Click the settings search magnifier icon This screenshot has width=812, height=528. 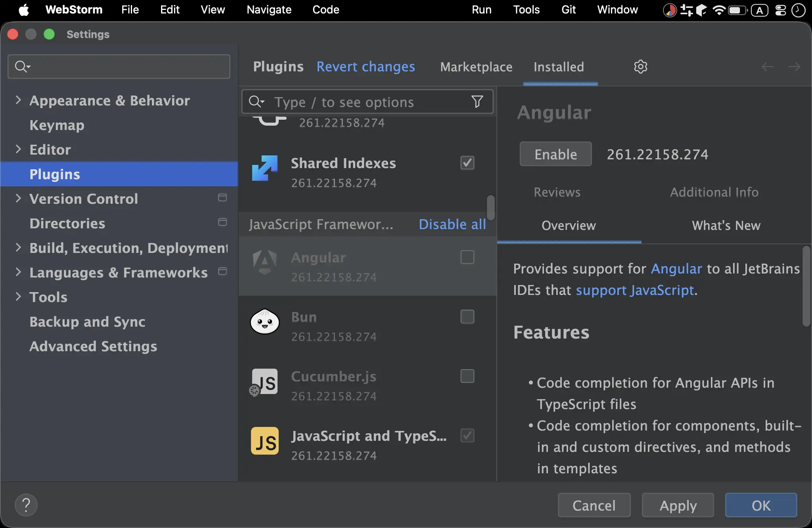[x=22, y=67]
